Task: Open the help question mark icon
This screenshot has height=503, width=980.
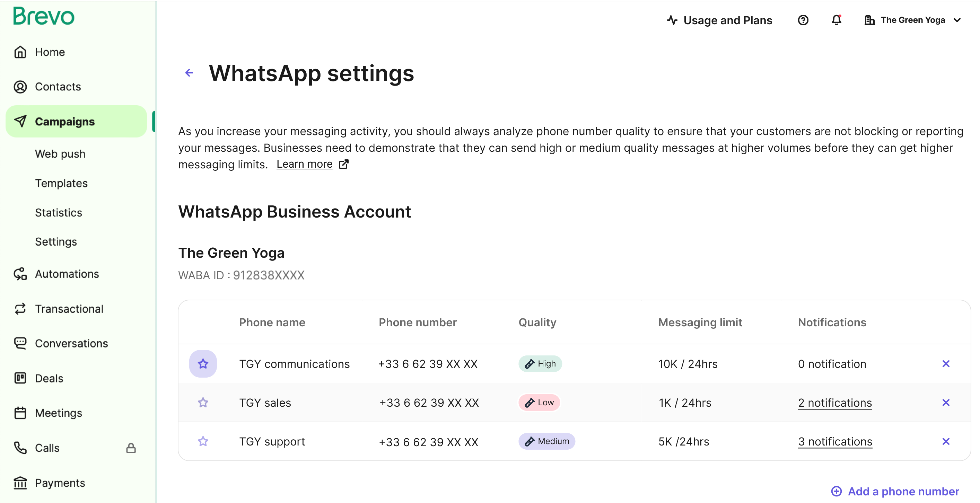Action: pos(803,20)
